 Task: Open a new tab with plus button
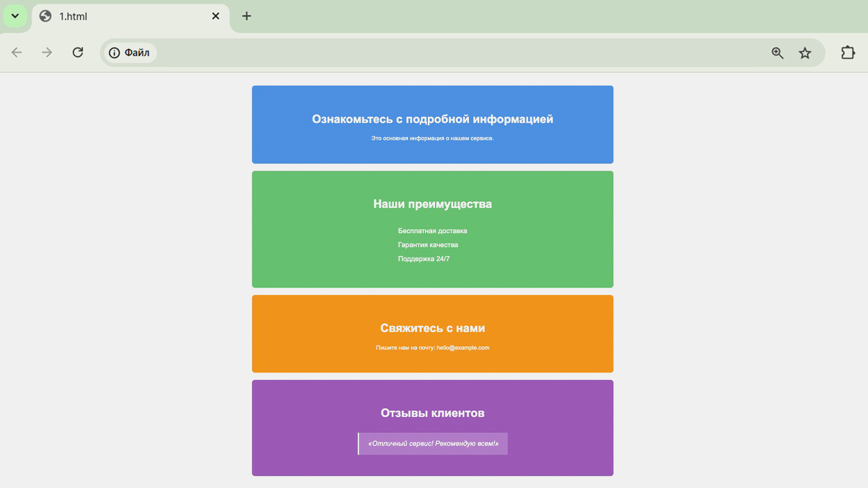tap(246, 16)
